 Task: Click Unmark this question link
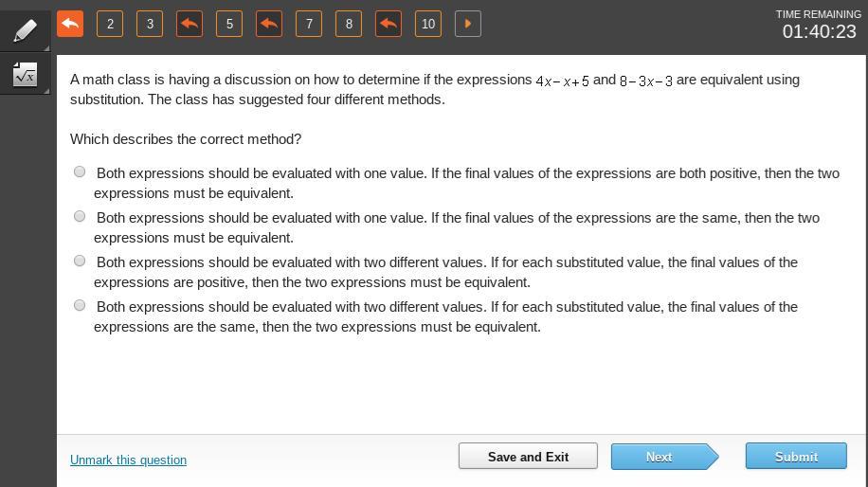coord(128,460)
